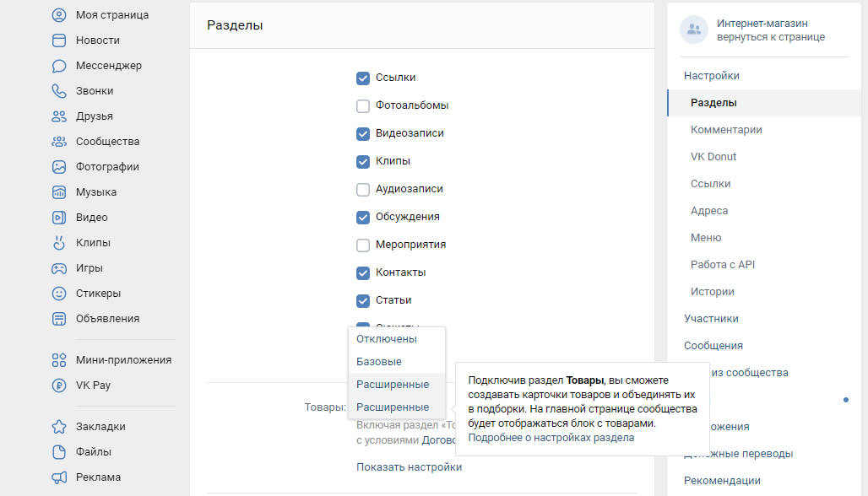Click the Интернет-магазин community avatar
868x496 pixels.
693,30
